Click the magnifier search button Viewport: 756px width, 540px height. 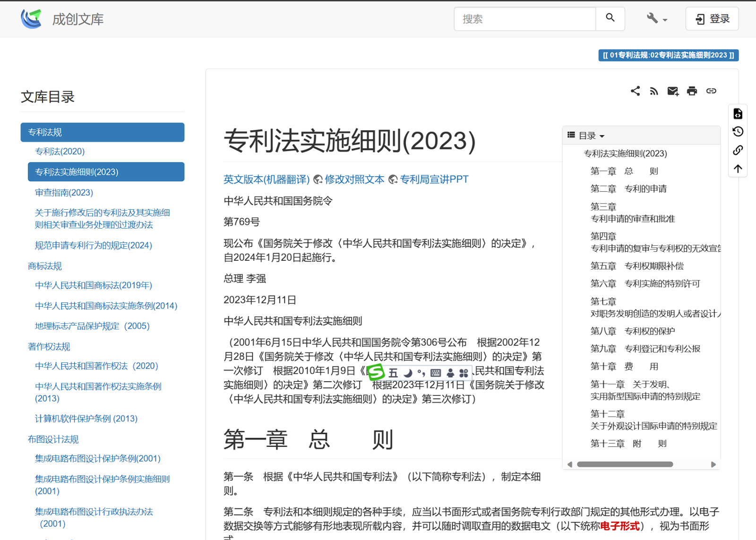(610, 18)
